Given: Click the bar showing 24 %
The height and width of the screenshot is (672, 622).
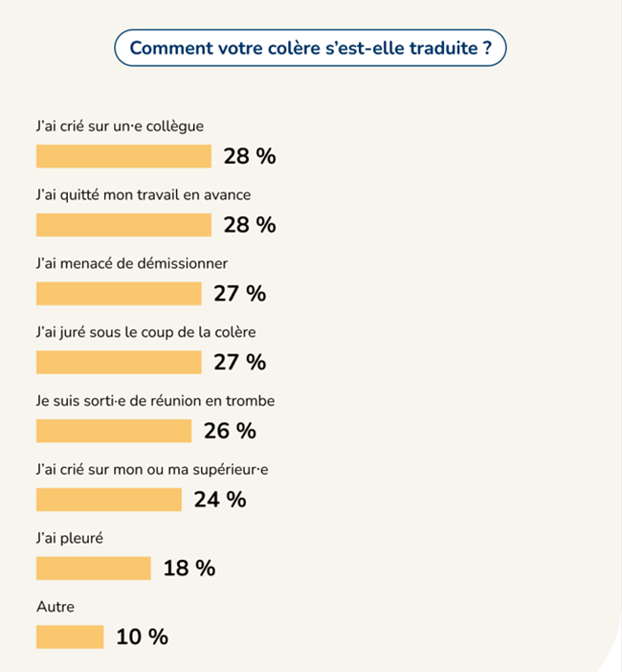Looking at the screenshot, I should pyautogui.click(x=108, y=500).
